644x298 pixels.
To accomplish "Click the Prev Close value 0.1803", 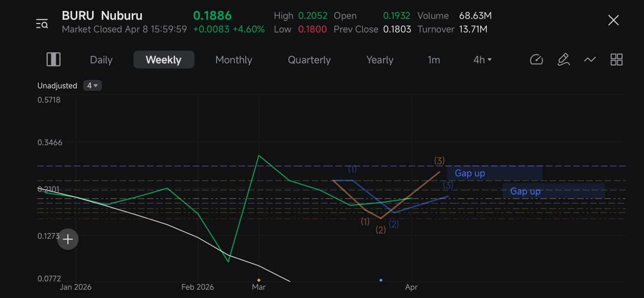I will point(397,30).
